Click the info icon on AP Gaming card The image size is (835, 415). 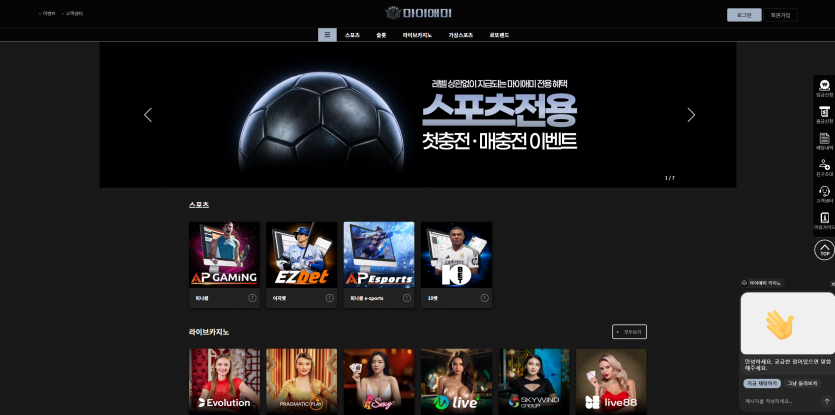pyautogui.click(x=252, y=298)
